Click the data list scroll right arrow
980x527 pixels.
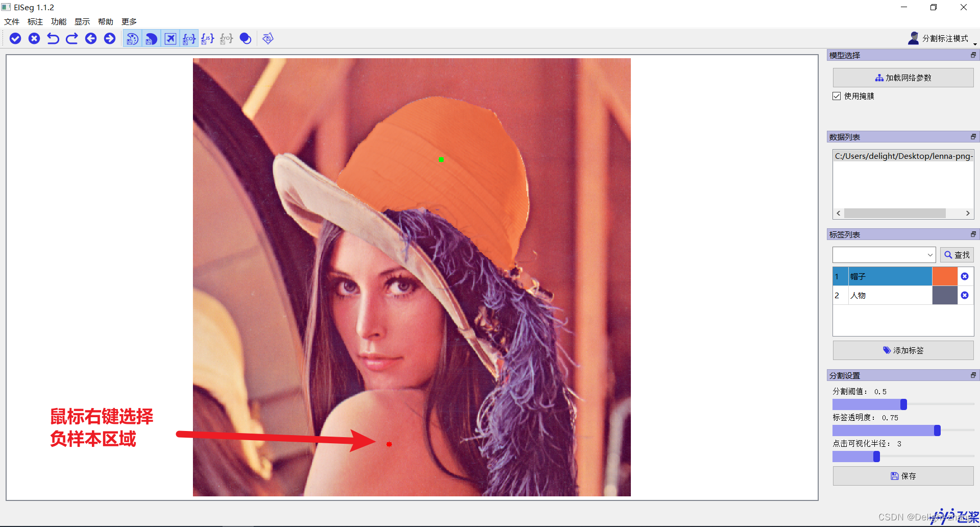[x=968, y=213]
